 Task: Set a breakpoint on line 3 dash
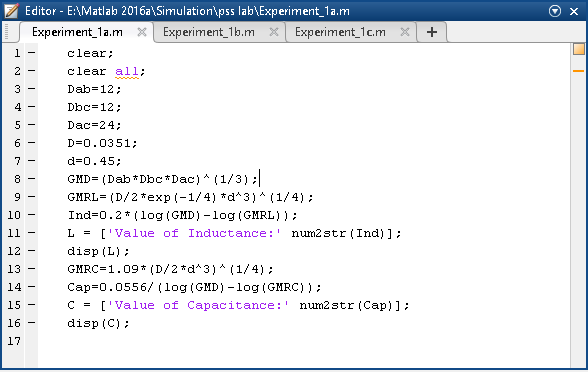coord(32,89)
